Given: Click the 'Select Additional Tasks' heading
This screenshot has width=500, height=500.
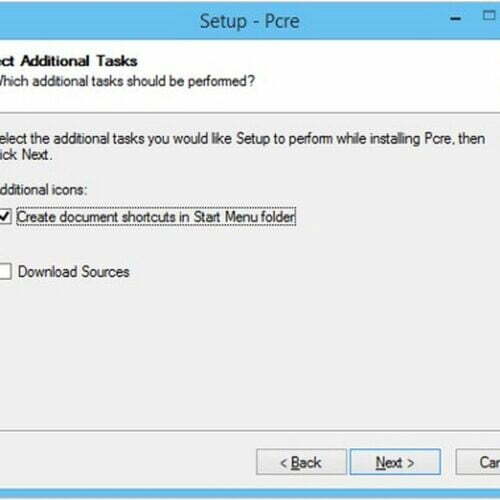Looking at the screenshot, I should coord(69,61).
